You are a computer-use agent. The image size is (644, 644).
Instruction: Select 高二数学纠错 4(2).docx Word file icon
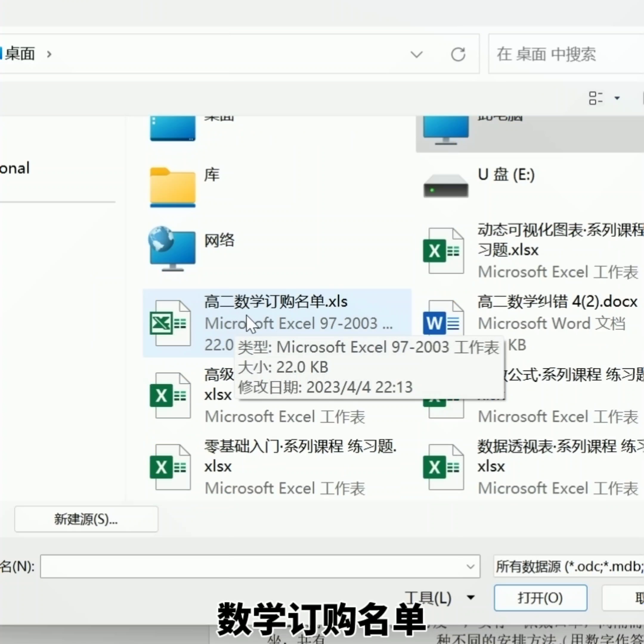(443, 321)
